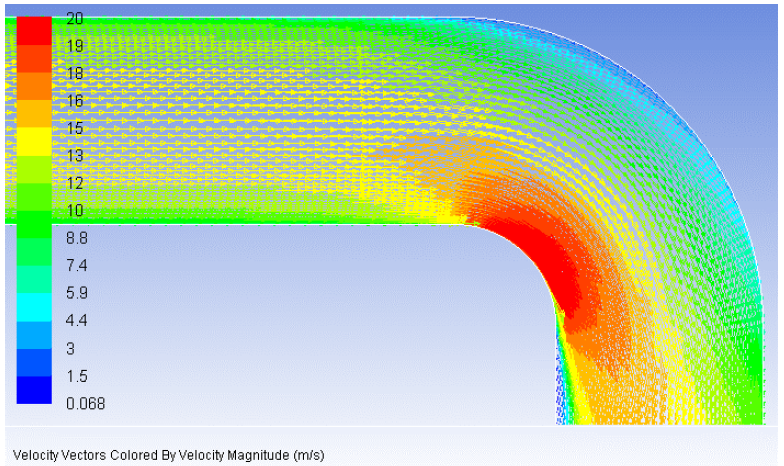Click the legend value 3
Viewport: 784px width, 466px height.
point(70,349)
